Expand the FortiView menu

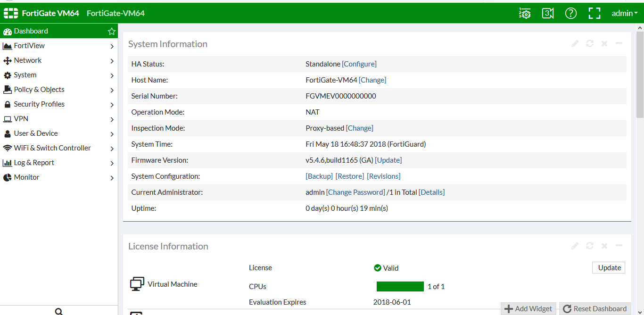(x=112, y=46)
